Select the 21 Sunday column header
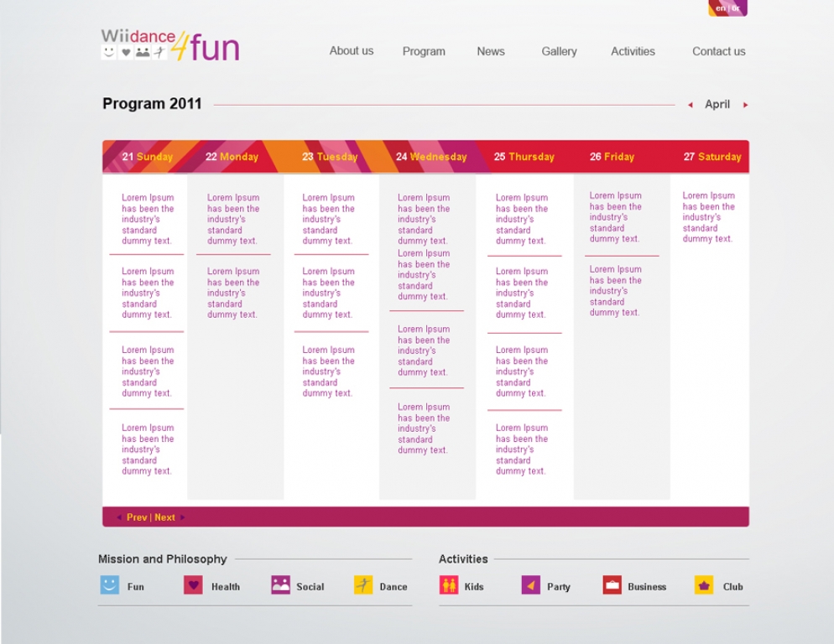Screen dimensions: 834x644 pos(148,157)
